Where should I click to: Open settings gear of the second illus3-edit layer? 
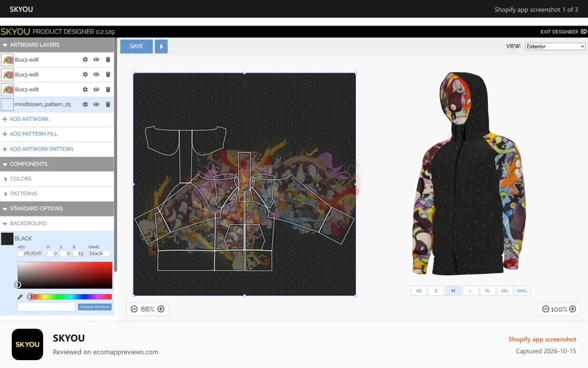(x=85, y=75)
